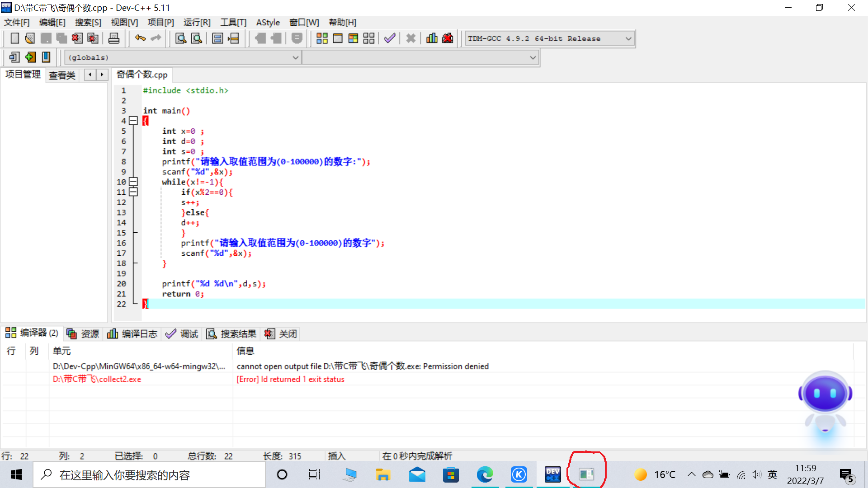Click the Go to function toolbar icon
This screenshot has height=488, width=868.
217,38
